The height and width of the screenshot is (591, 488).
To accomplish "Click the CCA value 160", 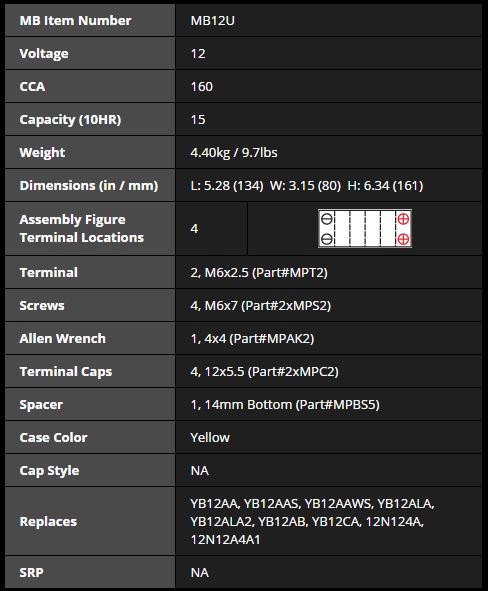I will pos(202,87).
